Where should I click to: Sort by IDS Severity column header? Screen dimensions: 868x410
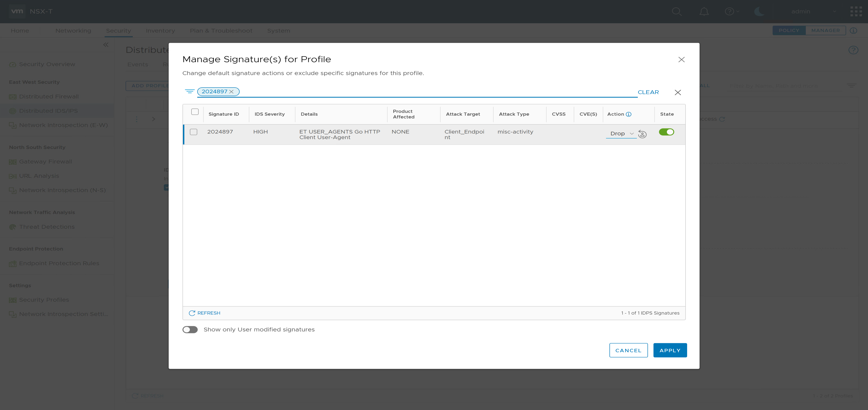point(270,114)
